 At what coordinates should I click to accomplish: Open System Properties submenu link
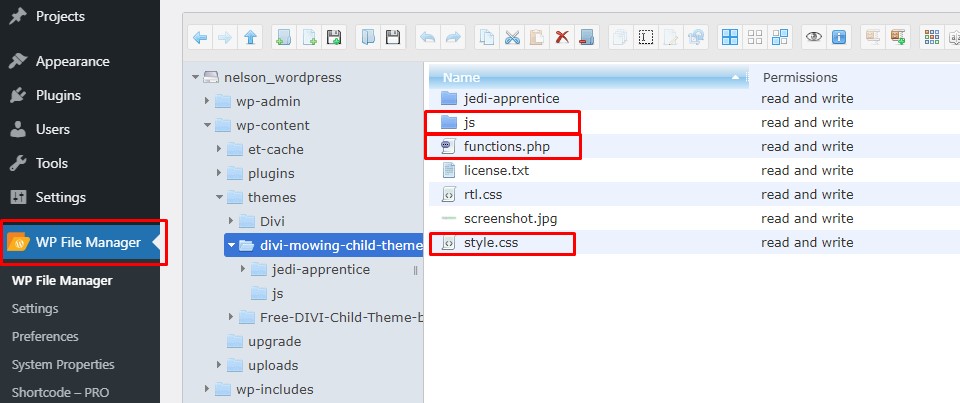coord(63,364)
